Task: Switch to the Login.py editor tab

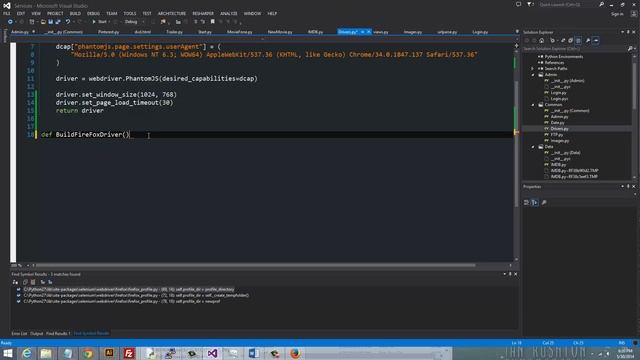Action: point(480,32)
